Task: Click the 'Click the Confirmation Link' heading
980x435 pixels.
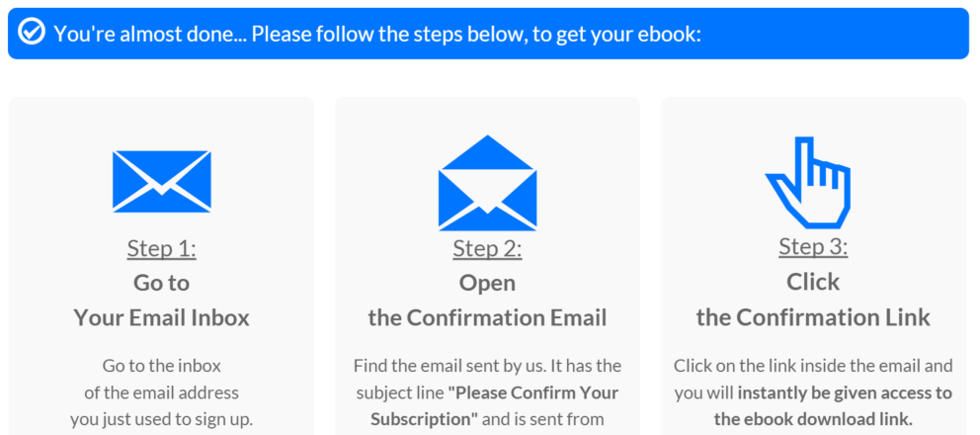Action: [813, 300]
